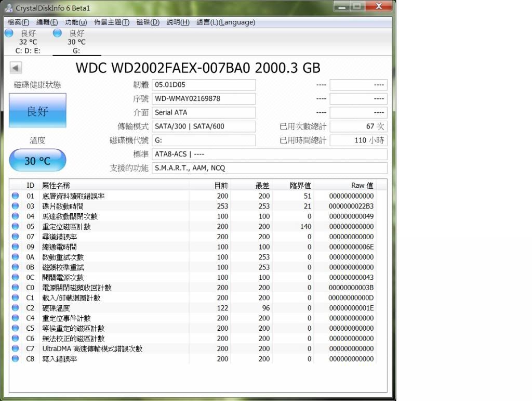
Task: Click the features field S.M.A.R.T., AAM, NCQ
Action: (270, 169)
